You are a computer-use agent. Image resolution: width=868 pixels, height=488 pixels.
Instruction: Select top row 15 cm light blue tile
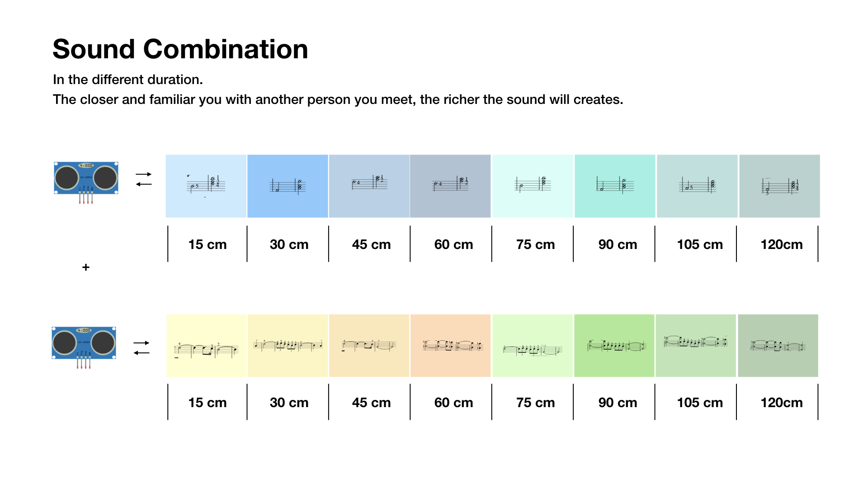pyautogui.click(x=206, y=186)
